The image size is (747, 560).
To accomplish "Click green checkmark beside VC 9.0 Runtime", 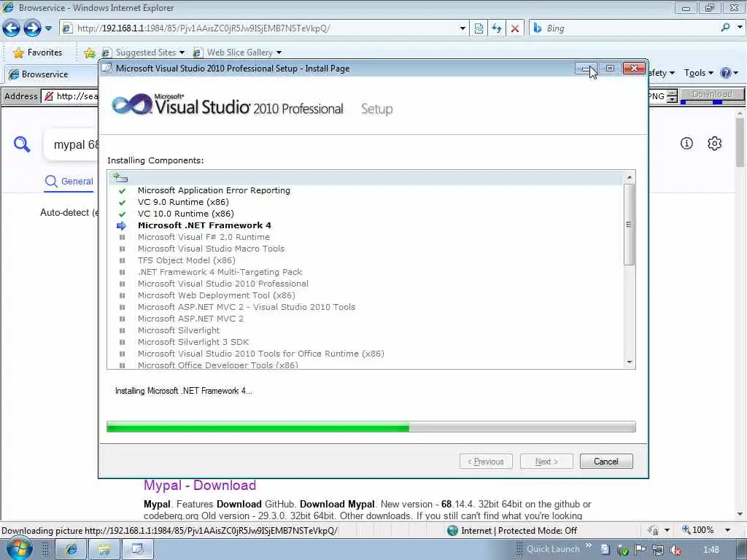I will click(x=122, y=203).
